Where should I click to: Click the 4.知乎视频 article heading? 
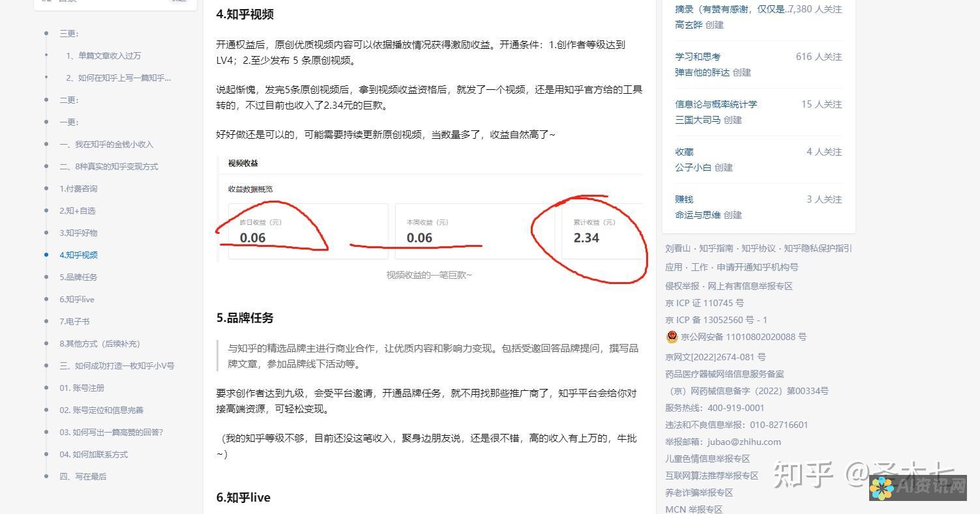245,14
